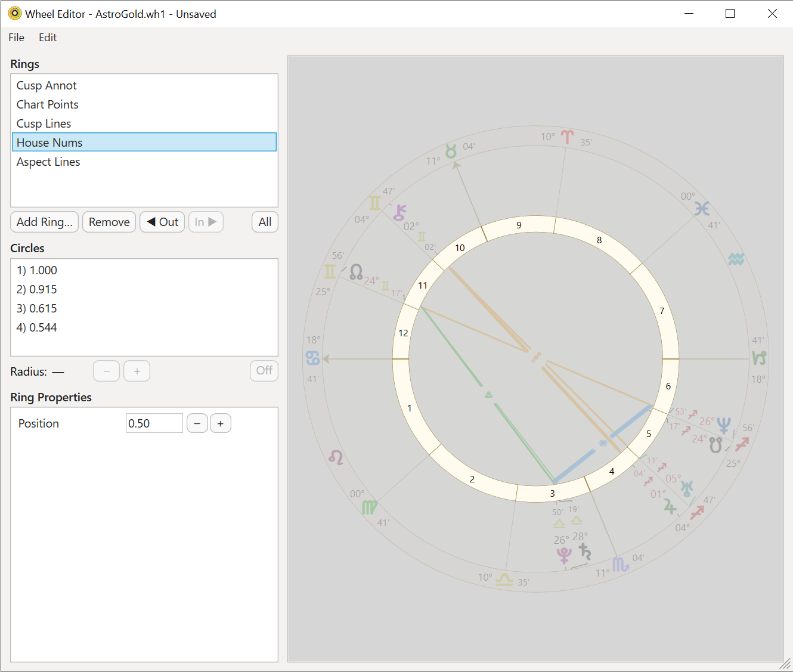Click house number 10 on wheel

[x=460, y=247]
